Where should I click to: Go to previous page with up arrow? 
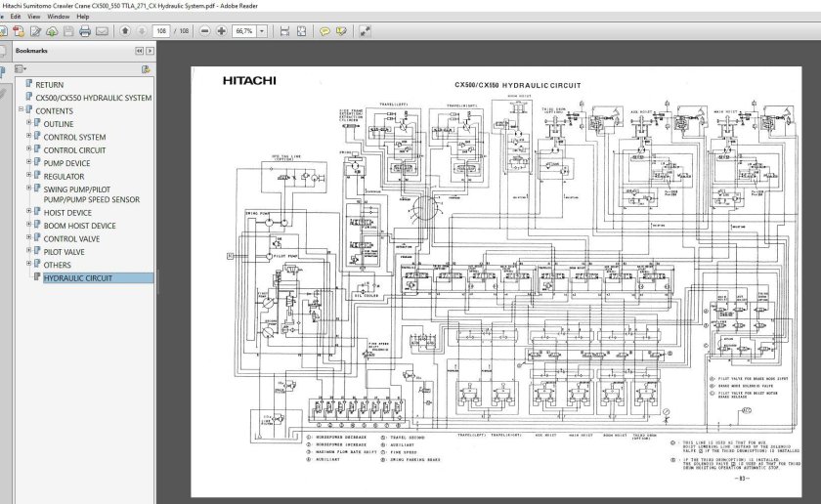pyautogui.click(x=126, y=31)
